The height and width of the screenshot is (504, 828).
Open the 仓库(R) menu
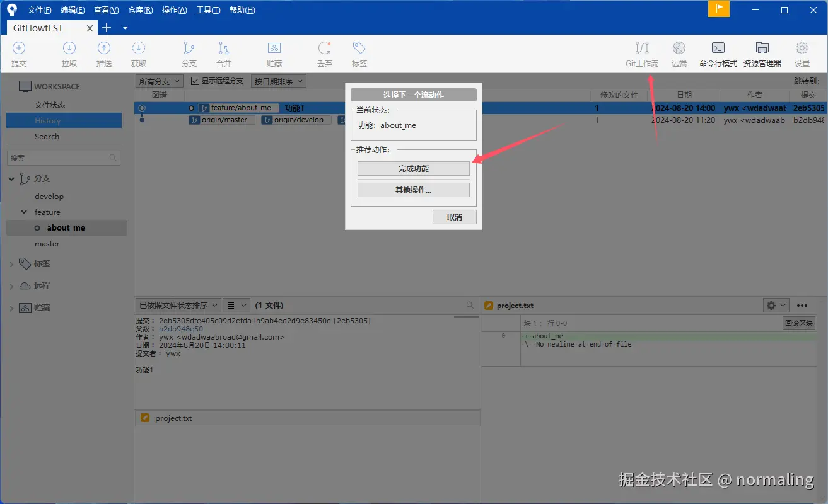coord(141,10)
